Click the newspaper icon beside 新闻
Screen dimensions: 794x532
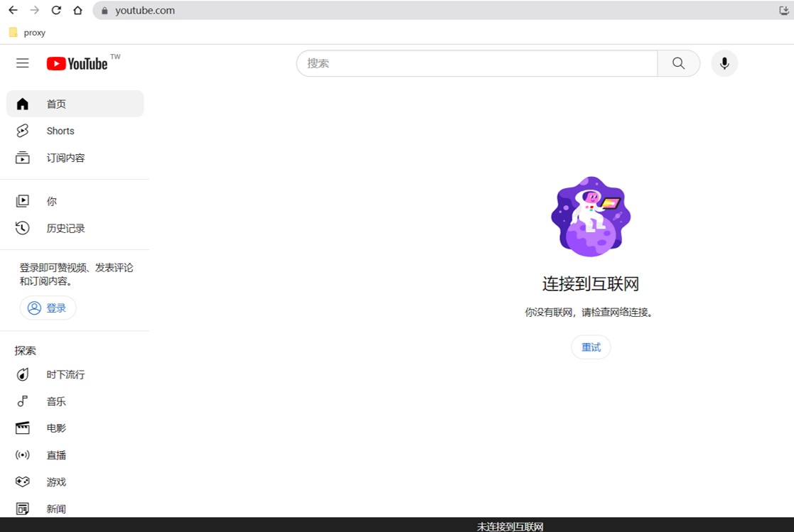pyautogui.click(x=22, y=509)
